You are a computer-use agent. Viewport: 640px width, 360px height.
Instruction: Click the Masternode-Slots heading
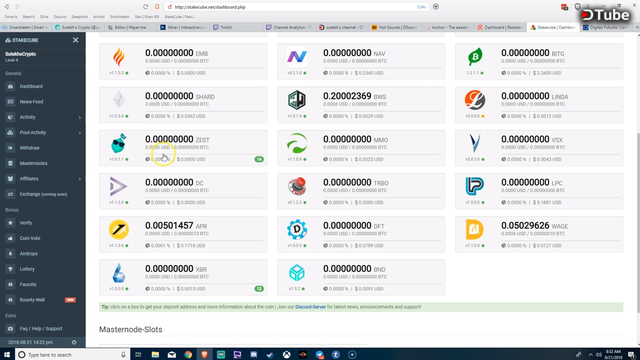coord(131,329)
